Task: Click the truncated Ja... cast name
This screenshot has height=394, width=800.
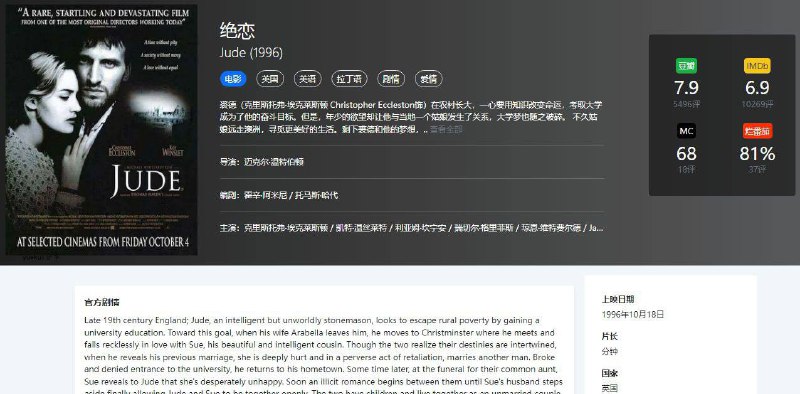Action: (596, 228)
